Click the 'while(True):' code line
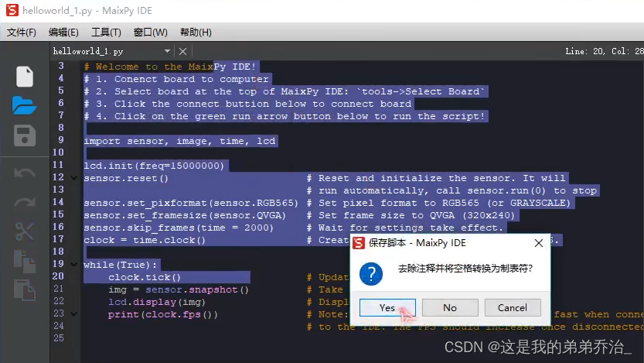The width and height of the screenshot is (644, 363). [121, 265]
